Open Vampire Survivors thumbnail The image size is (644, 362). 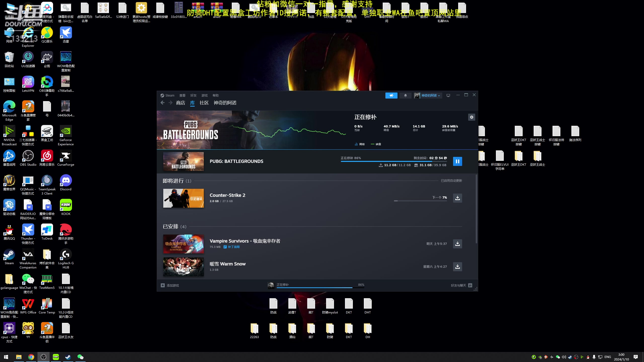(x=183, y=244)
